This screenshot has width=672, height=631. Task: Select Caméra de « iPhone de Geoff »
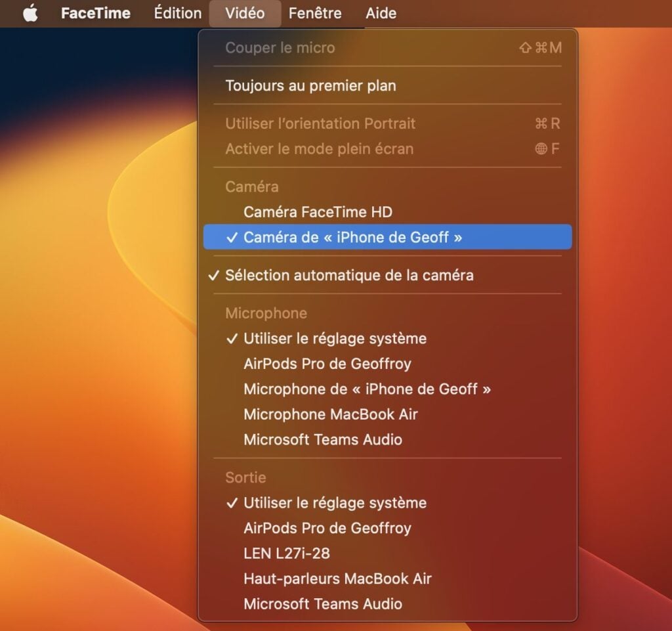click(x=387, y=237)
